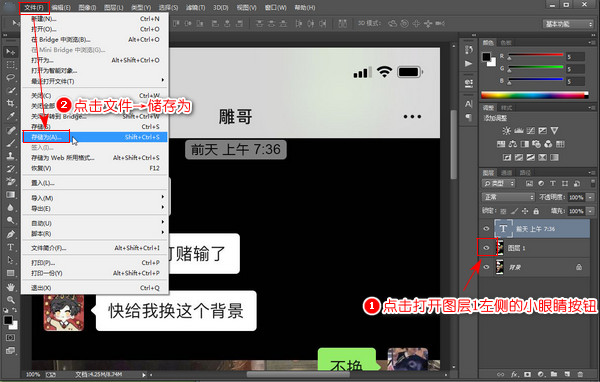Select the Rectangular Marquee tool

point(10,64)
